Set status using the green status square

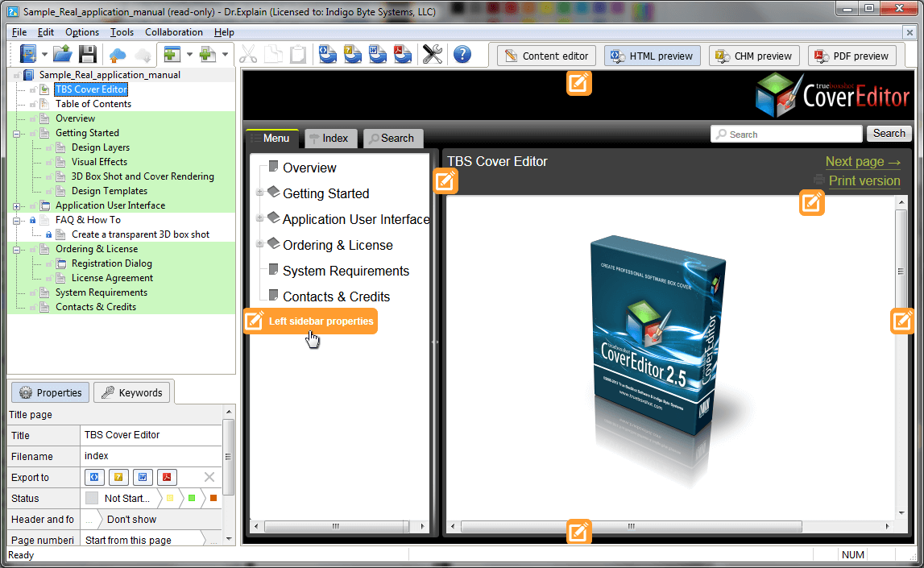point(192,499)
